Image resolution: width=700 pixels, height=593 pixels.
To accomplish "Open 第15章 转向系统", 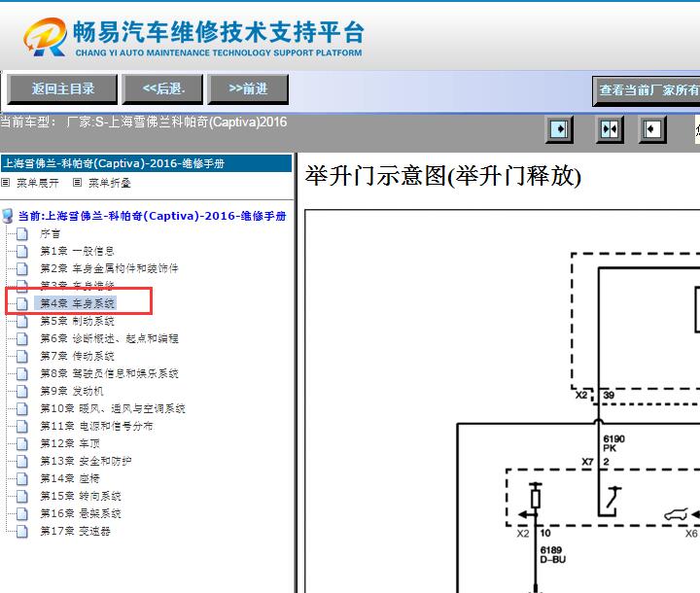I will pos(81,496).
